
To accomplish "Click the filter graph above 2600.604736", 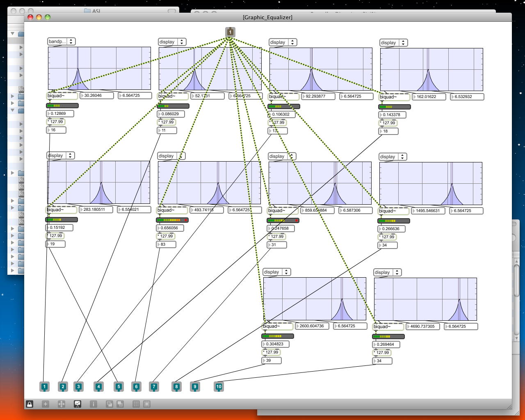I will tap(315, 299).
